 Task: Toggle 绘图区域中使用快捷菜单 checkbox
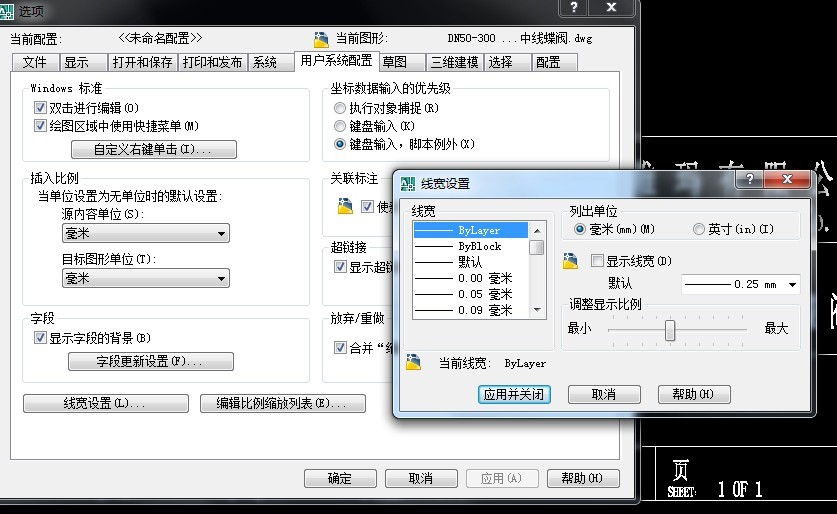pyautogui.click(x=40, y=126)
